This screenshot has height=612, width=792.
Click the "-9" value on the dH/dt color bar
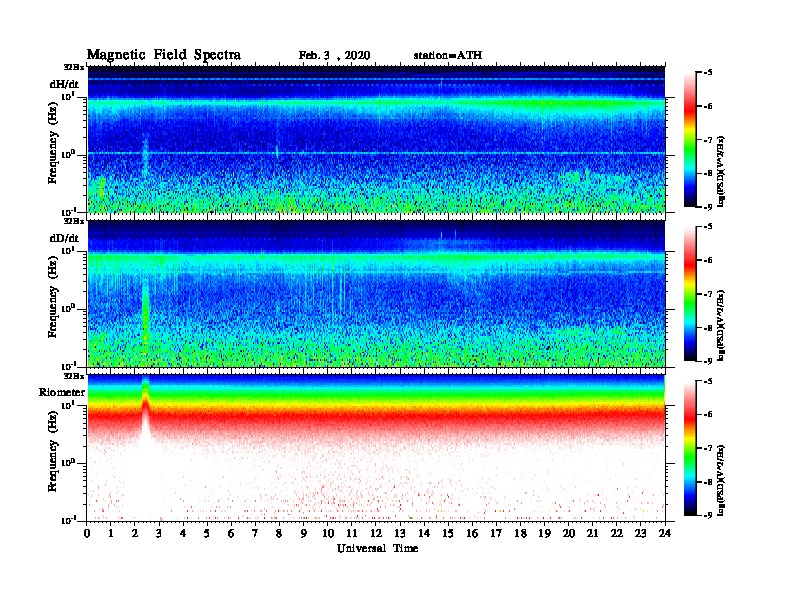(708, 207)
